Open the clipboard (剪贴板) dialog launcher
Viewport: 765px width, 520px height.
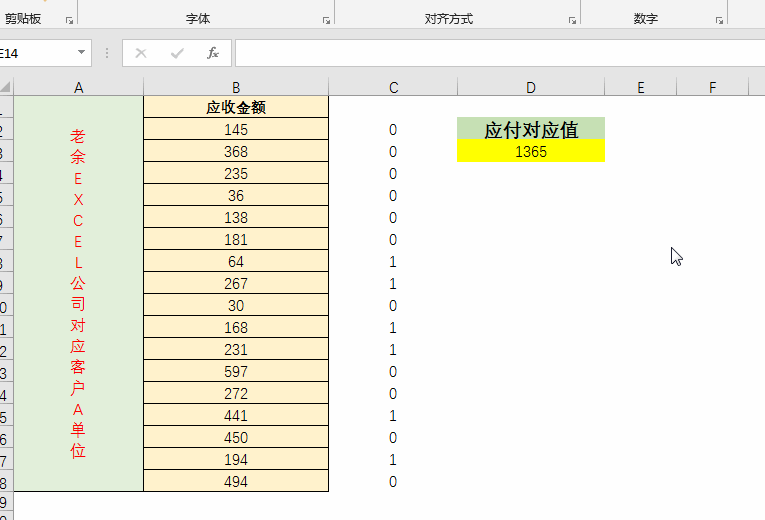tap(69, 20)
